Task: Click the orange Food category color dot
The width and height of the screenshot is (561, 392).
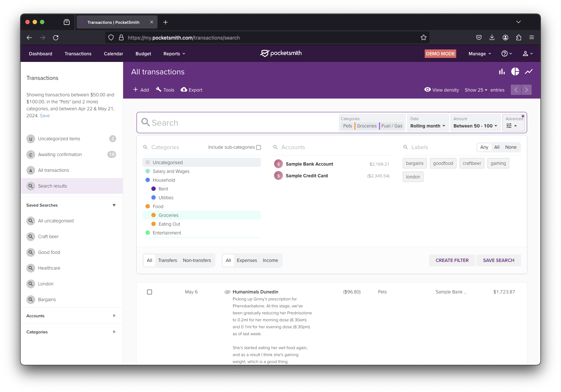Action: click(148, 207)
